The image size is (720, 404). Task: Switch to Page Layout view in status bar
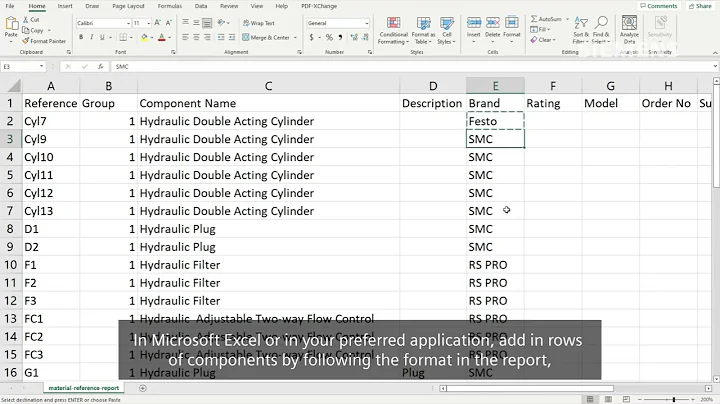[x=608, y=399]
